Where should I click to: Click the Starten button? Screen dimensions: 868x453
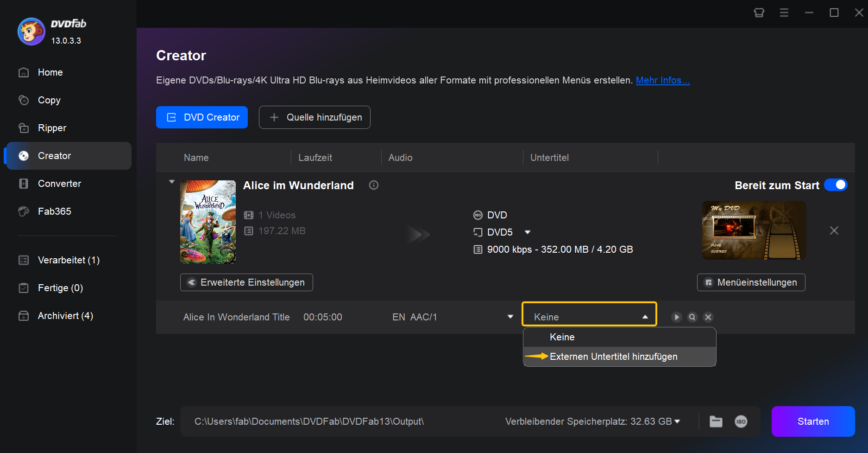(x=813, y=421)
